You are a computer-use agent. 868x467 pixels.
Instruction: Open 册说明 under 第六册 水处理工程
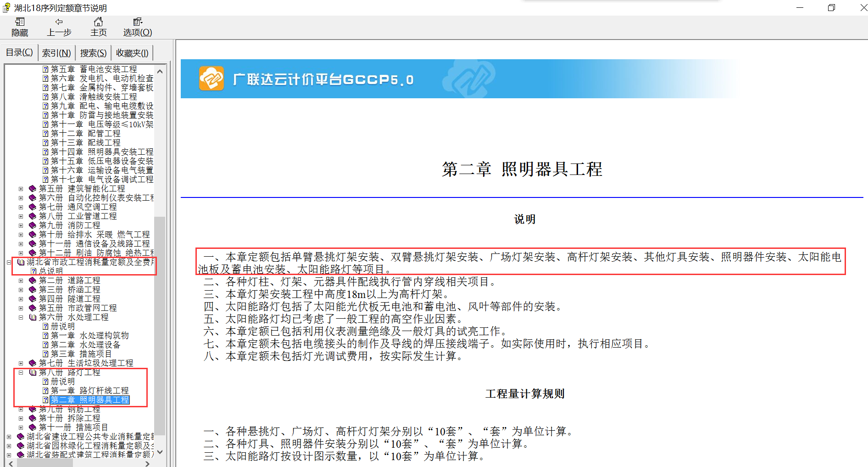(x=62, y=326)
